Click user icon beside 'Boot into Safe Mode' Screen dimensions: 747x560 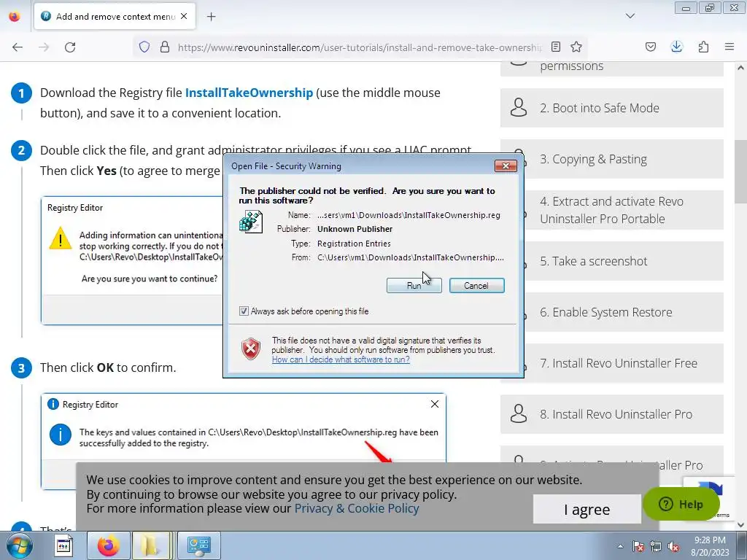point(519,108)
